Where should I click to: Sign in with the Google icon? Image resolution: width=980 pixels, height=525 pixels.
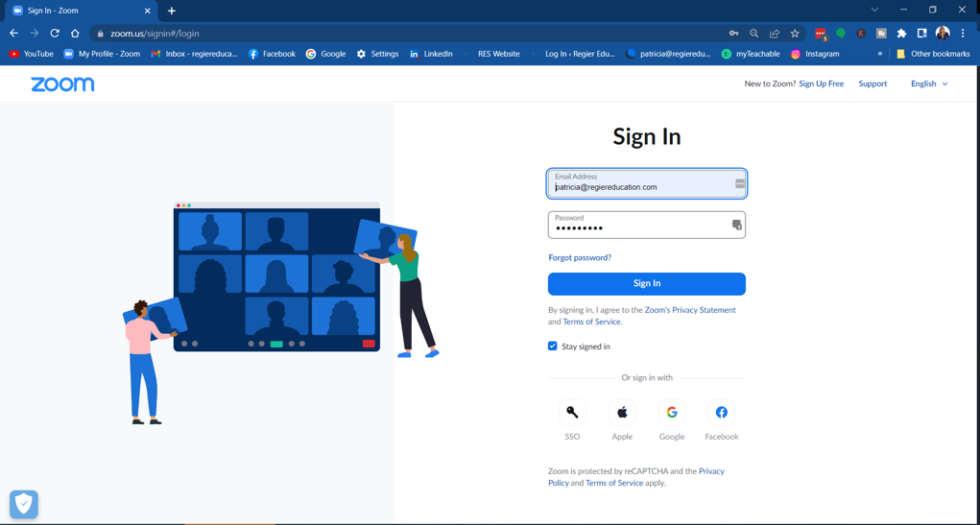point(672,413)
